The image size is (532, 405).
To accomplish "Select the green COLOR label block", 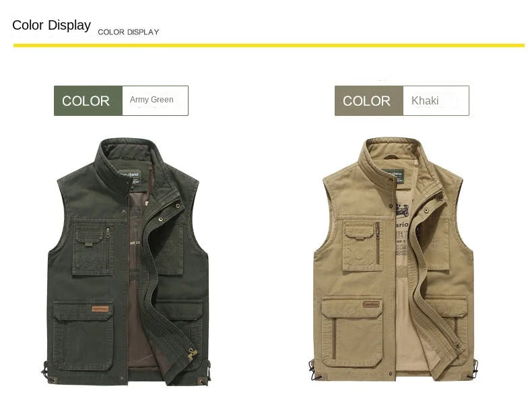I will click(88, 101).
